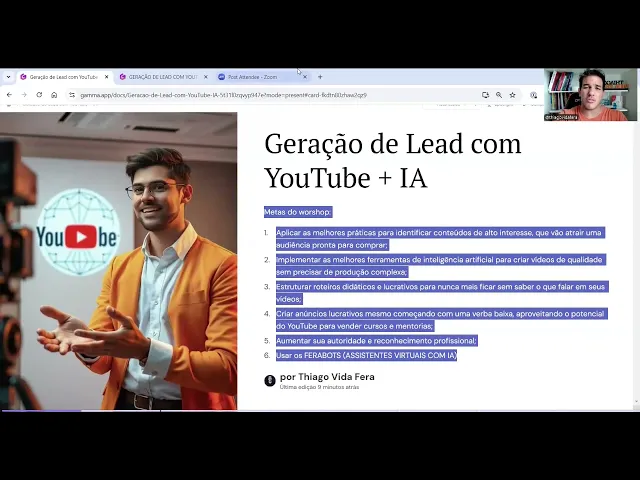
Task: Click the author avatar icon beside Thiago Vida Fera
Action: (270, 380)
